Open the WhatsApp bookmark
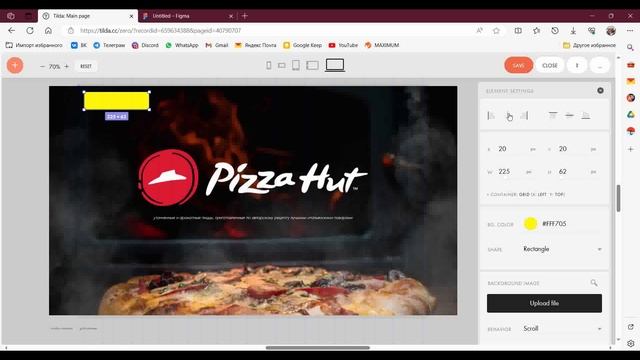Screen dimensions: 640x360 (182, 45)
